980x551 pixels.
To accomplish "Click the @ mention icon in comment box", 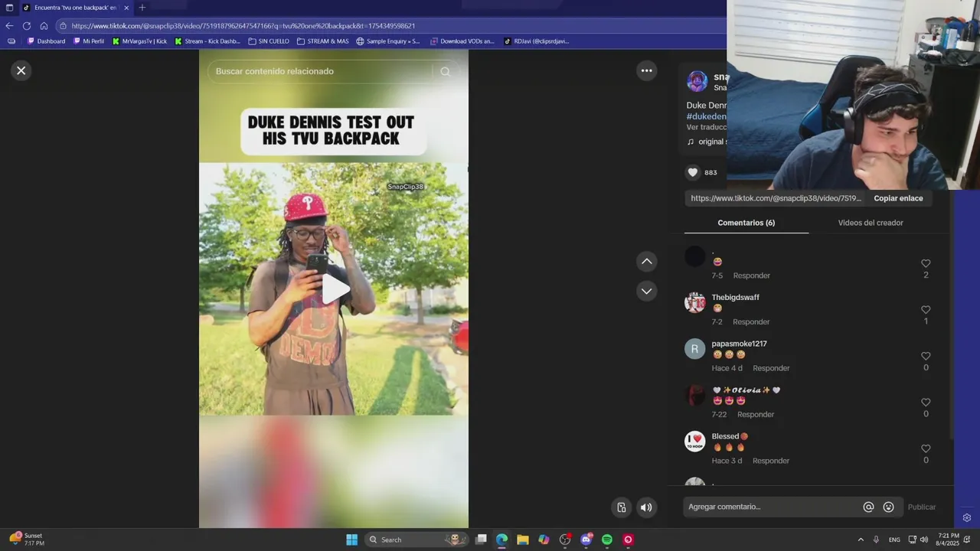I will 868,507.
